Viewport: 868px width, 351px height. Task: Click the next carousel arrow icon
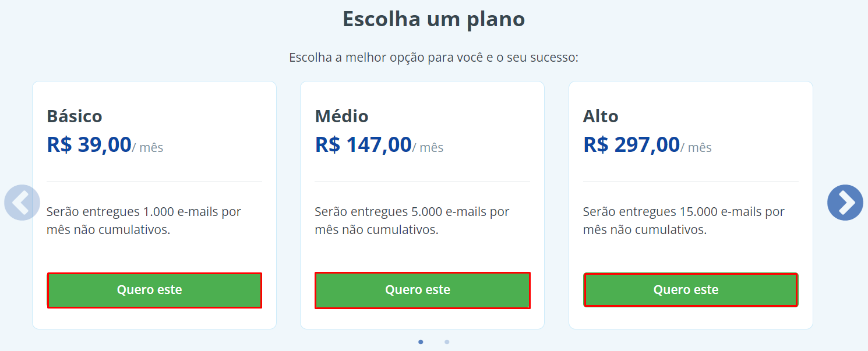pos(845,203)
